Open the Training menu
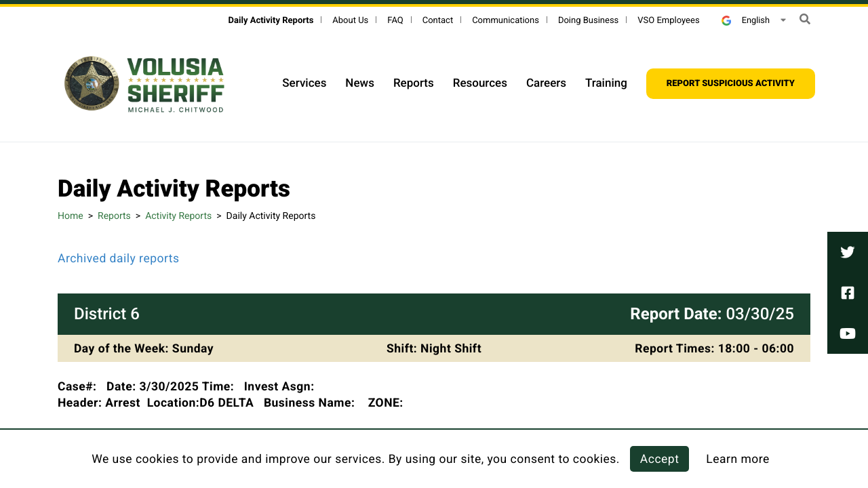The image size is (868, 488). (606, 83)
